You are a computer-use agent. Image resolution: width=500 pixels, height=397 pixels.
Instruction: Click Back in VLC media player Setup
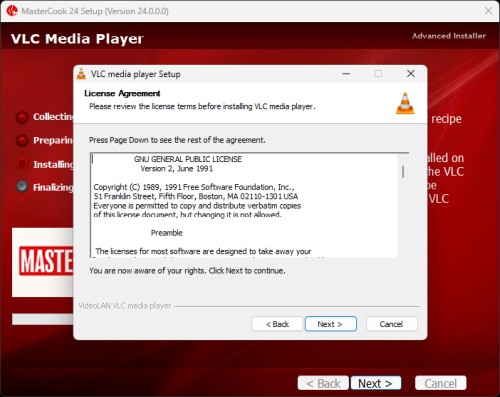[277, 324]
